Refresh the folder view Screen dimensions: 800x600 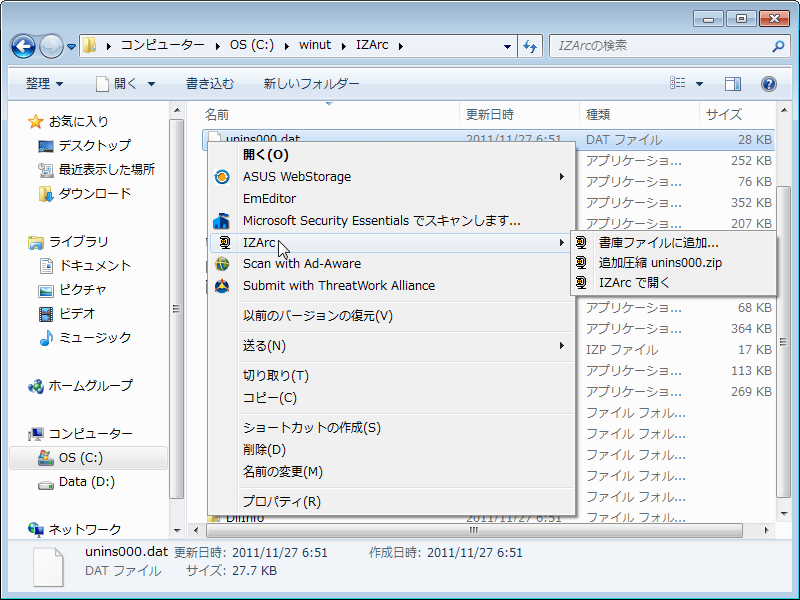pyautogui.click(x=530, y=46)
